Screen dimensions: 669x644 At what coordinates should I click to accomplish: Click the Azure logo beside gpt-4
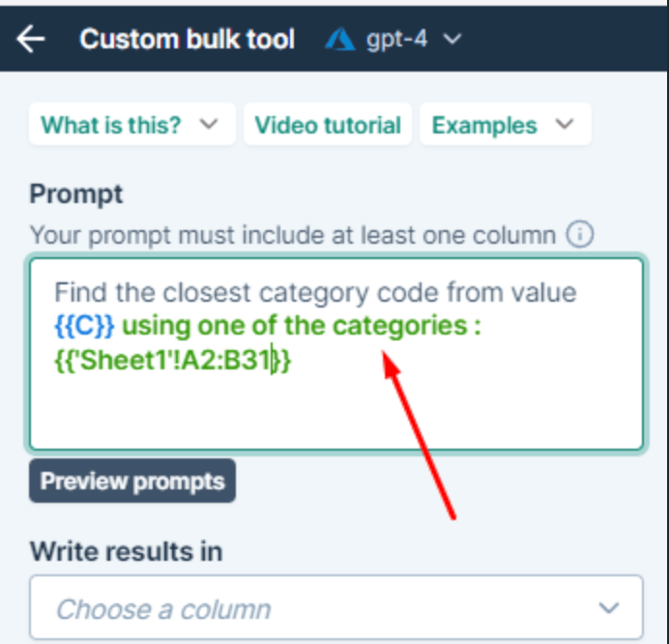[339, 40]
